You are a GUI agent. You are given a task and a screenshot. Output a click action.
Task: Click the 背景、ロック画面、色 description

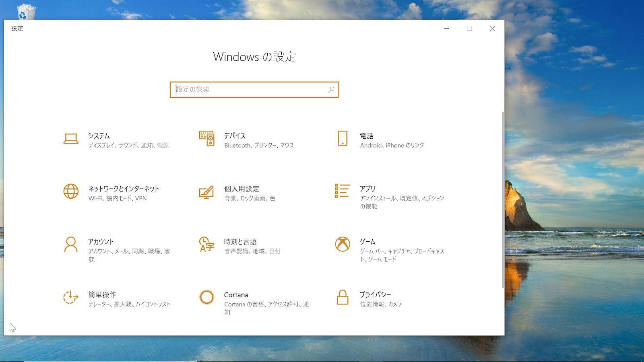tap(250, 198)
